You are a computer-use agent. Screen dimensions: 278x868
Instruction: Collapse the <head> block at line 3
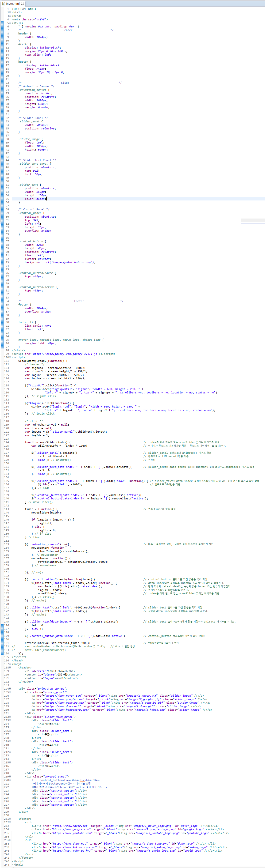pyautogui.click(x=10, y=16)
